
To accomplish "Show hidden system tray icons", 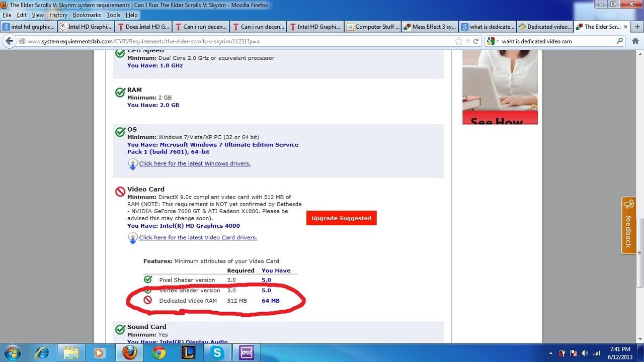I will pyautogui.click(x=551, y=353).
